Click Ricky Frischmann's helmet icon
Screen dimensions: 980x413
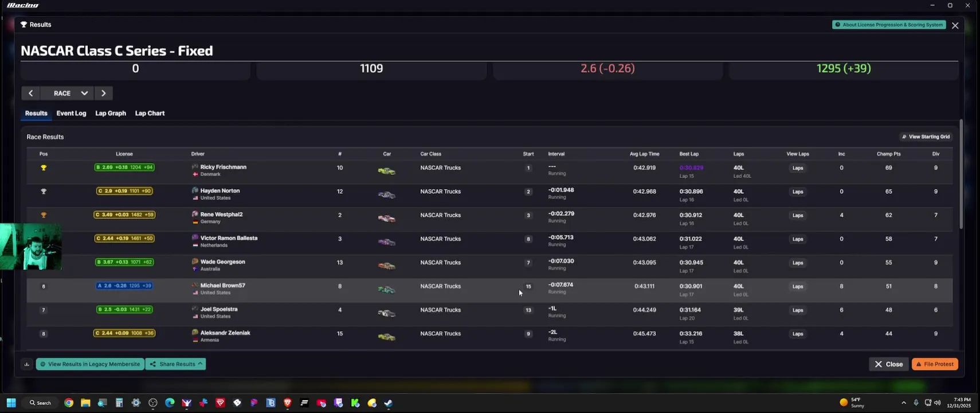click(195, 167)
